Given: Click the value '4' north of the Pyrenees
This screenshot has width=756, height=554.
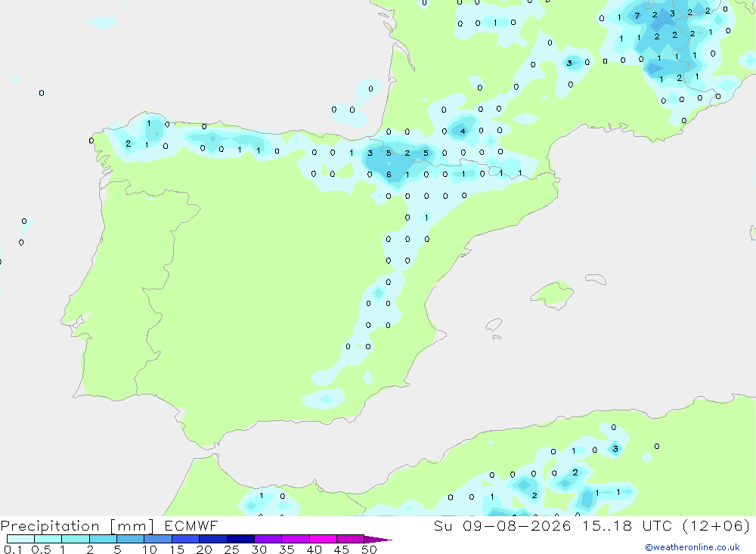Looking at the screenshot, I should (463, 132).
